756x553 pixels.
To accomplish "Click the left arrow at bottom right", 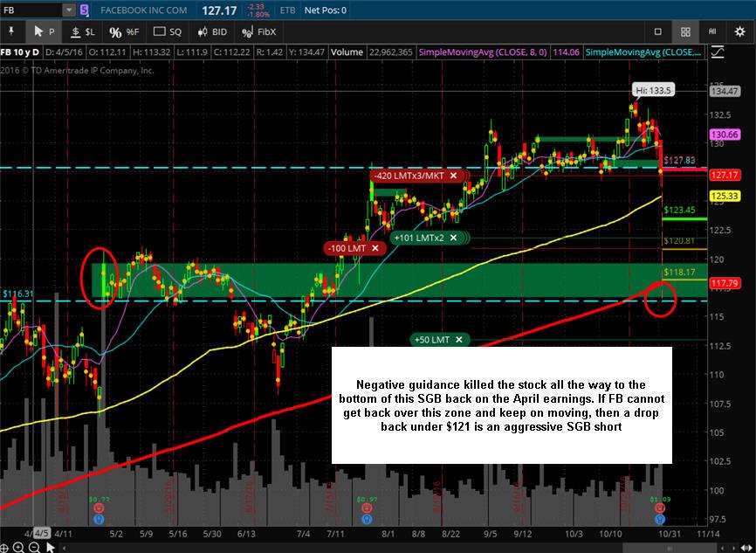I will click(x=723, y=548).
